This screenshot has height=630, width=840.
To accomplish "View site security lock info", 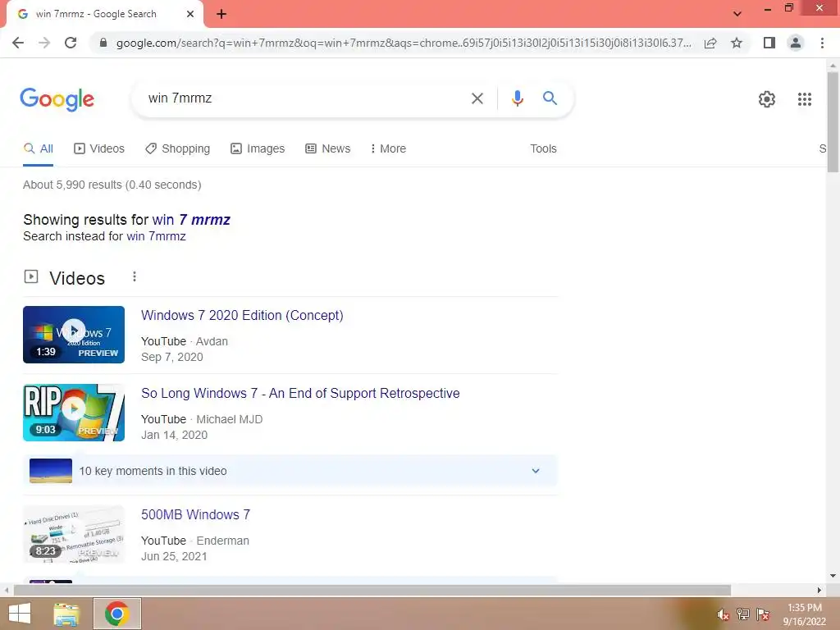I will [103, 43].
